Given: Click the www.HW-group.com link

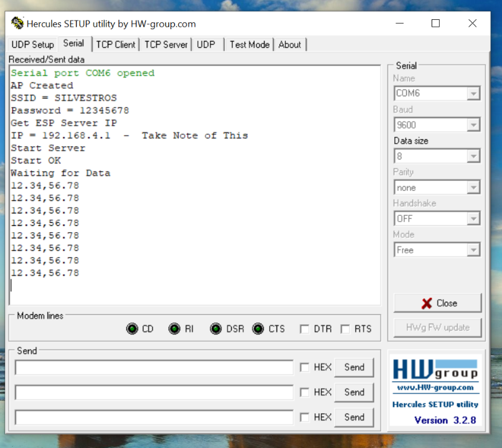Looking at the screenshot, I should [435, 388].
